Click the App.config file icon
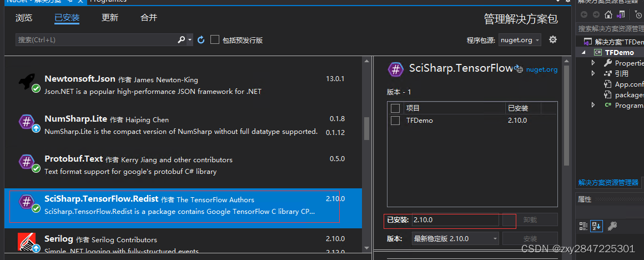 pos(608,84)
